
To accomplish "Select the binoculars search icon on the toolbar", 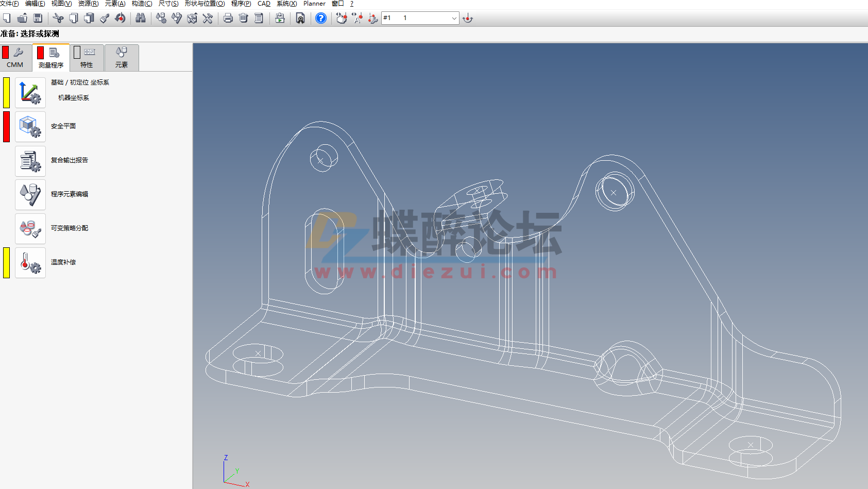I will pos(140,18).
